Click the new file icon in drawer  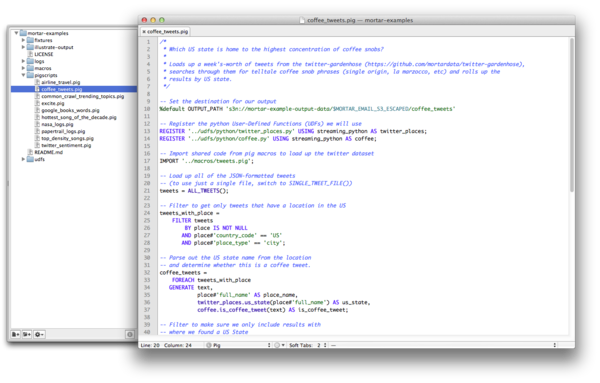pyautogui.click(x=15, y=334)
